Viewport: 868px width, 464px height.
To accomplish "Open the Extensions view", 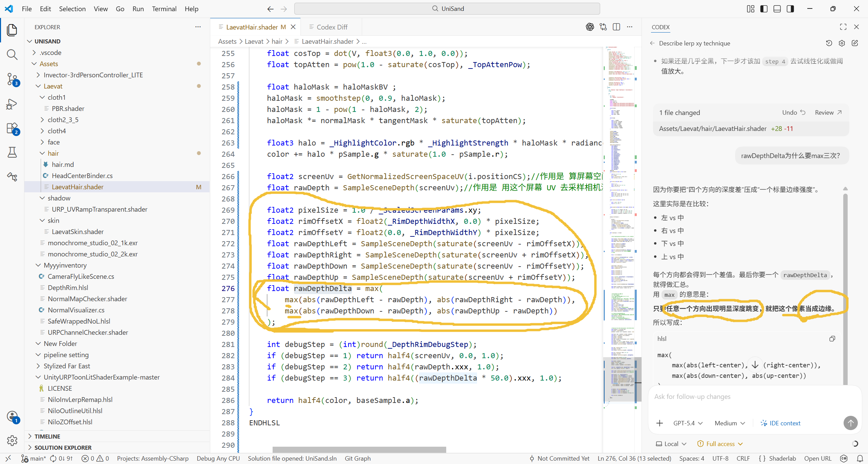I will click(12, 129).
